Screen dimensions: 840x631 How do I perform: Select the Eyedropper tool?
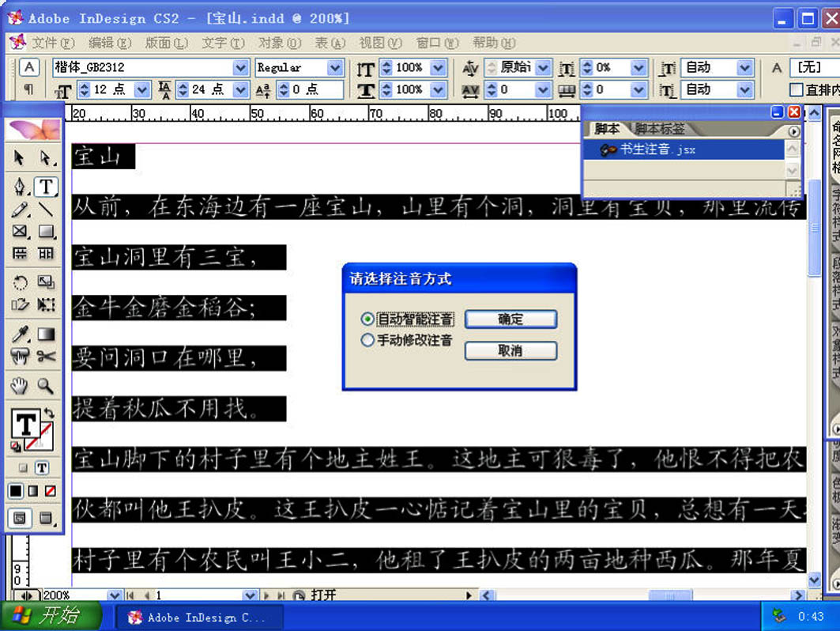click(20, 334)
